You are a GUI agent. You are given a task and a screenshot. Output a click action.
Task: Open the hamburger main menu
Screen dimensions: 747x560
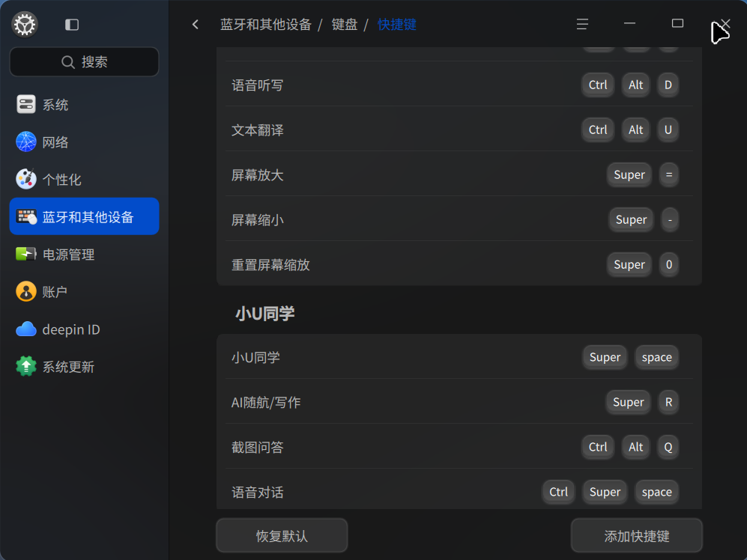(582, 24)
